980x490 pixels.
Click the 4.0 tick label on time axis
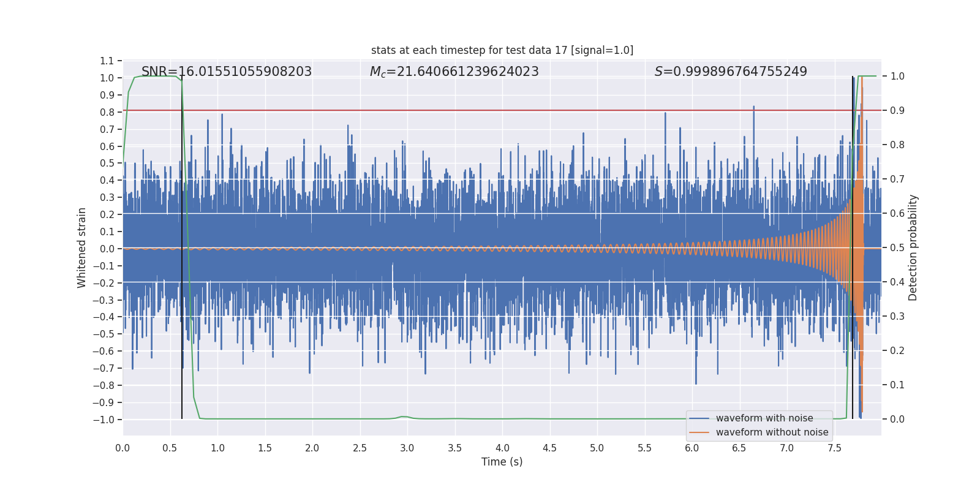tap(502, 448)
